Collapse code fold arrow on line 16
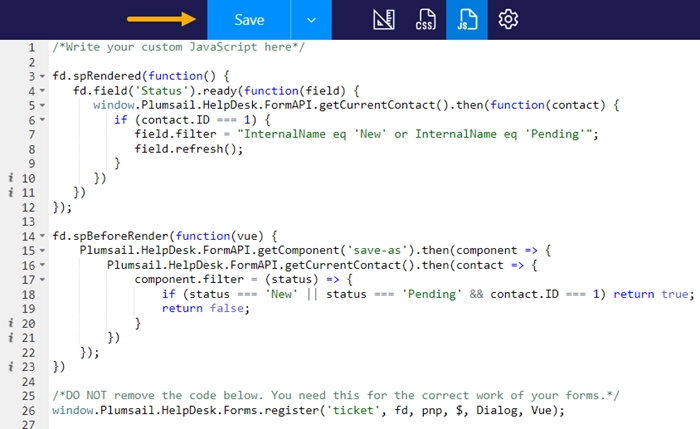 point(42,265)
